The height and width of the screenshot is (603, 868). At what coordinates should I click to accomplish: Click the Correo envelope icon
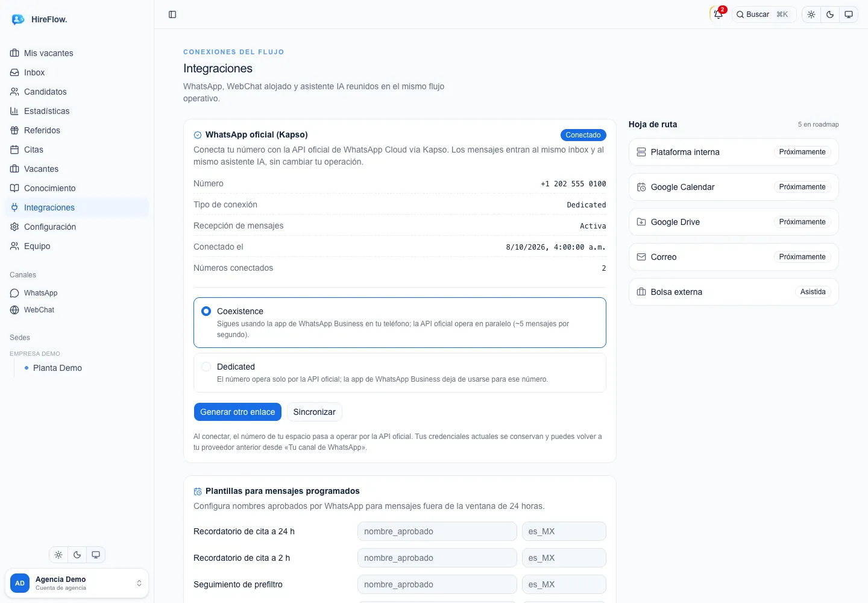pos(641,257)
